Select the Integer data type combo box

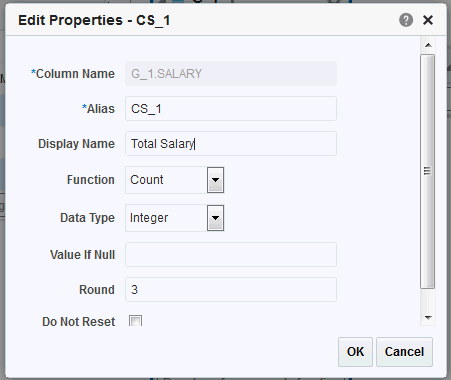(174, 218)
